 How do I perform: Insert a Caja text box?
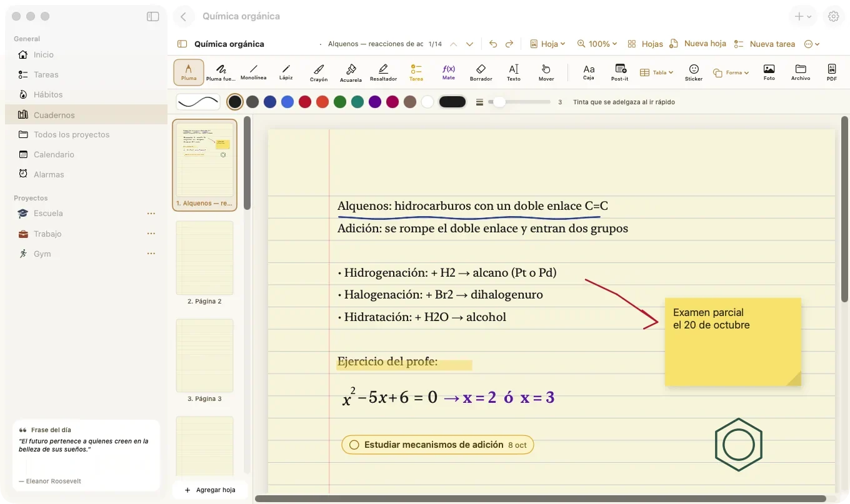pyautogui.click(x=589, y=72)
